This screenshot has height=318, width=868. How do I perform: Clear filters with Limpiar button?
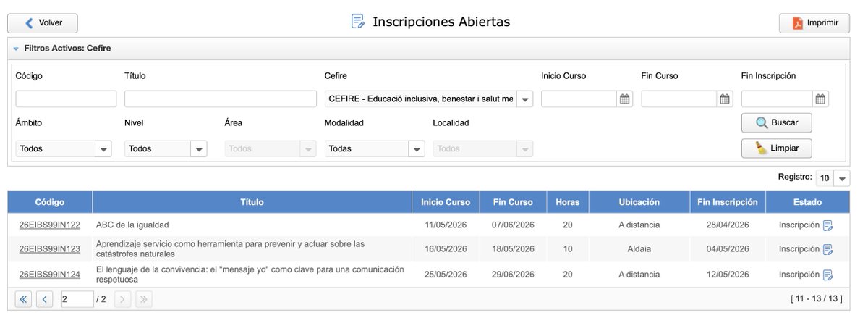(x=776, y=148)
